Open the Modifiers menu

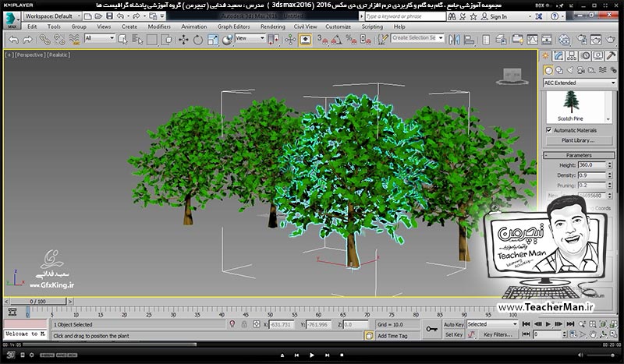pos(159,27)
